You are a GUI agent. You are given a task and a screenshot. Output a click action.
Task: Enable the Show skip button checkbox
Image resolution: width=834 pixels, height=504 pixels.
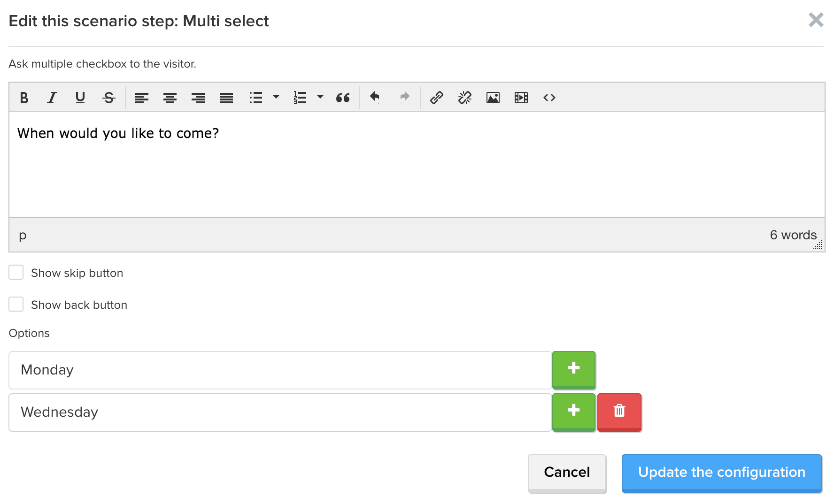16,272
